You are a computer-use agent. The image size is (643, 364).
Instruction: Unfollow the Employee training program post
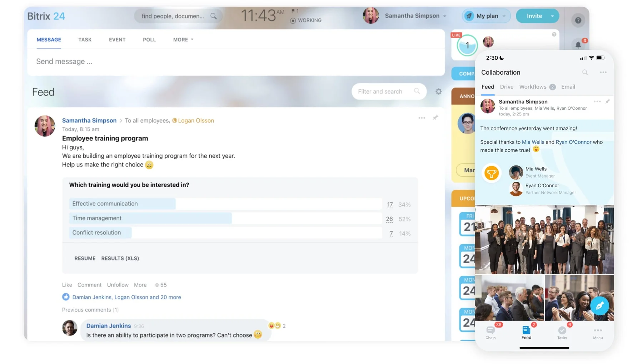tap(118, 285)
